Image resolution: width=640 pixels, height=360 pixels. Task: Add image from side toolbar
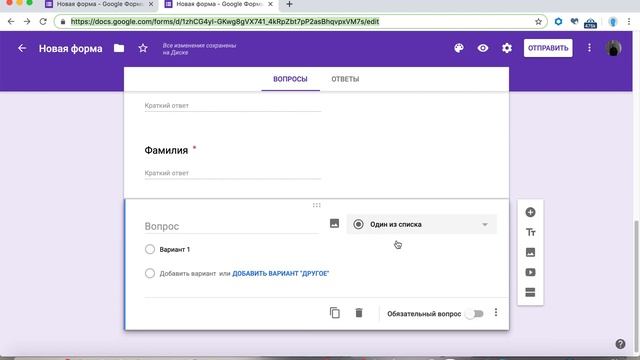[530, 252]
